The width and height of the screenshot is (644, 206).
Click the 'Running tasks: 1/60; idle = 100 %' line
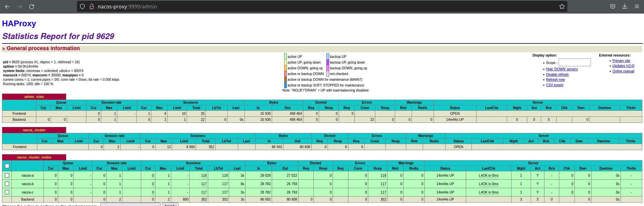coord(28,84)
